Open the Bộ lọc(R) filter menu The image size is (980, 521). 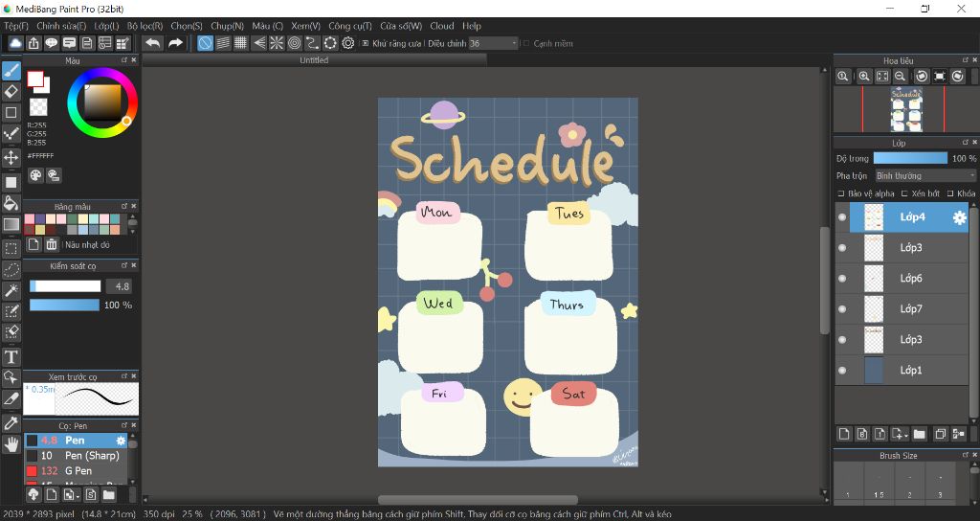click(x=145, y=26)
